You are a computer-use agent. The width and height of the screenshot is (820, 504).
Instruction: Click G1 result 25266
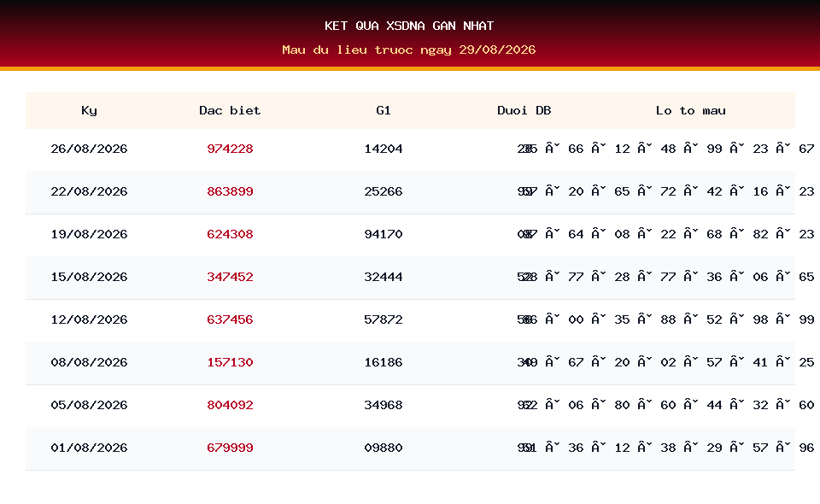[384, 192]
